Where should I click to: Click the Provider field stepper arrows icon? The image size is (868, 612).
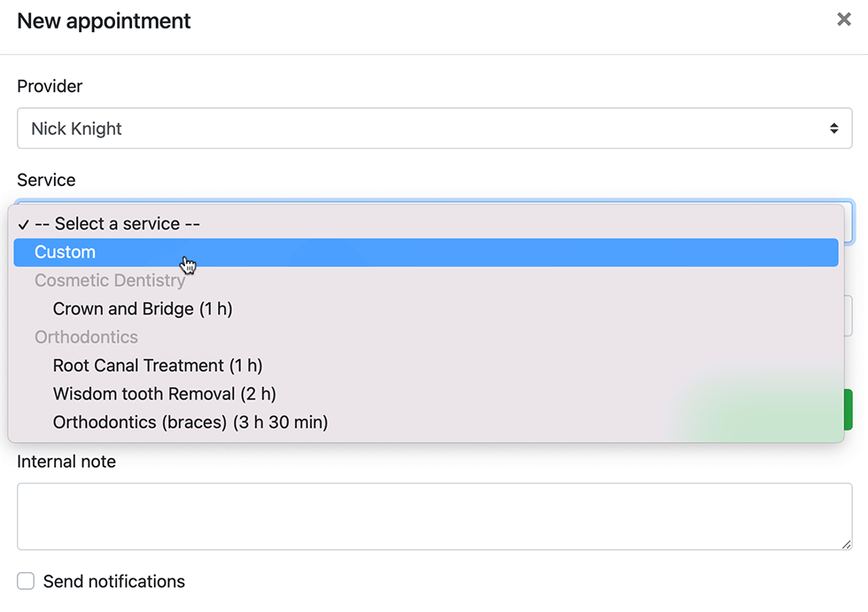tap(833, 128)
